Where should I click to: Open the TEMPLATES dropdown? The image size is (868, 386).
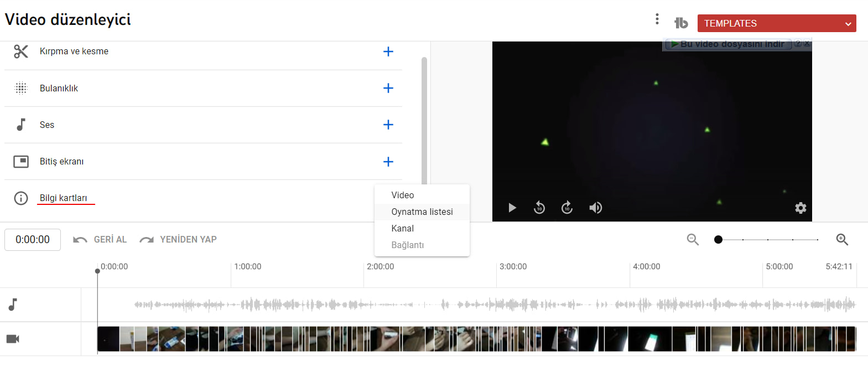[x=776, y=23]
